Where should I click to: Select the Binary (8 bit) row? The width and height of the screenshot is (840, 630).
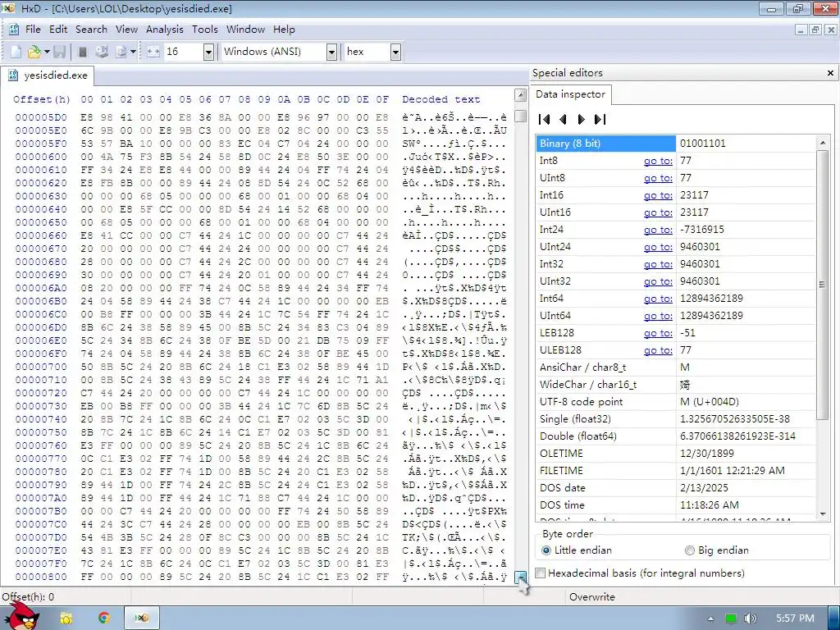[676, 144]
